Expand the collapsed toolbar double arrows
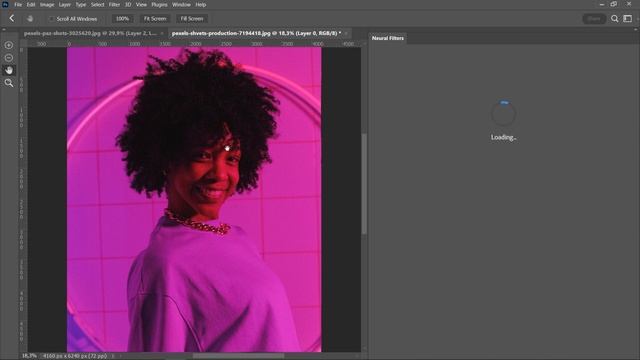 click(4, 29)
